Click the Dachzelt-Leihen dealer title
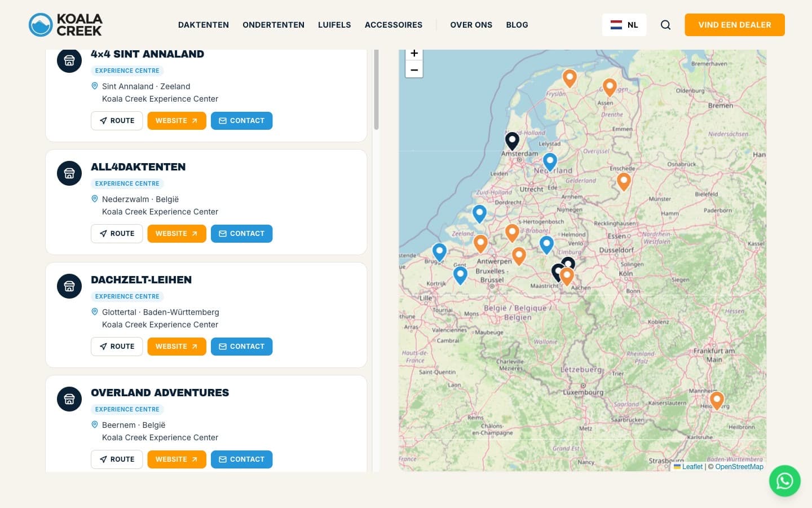Screen dimensions: 812x508 coord(141,280)
